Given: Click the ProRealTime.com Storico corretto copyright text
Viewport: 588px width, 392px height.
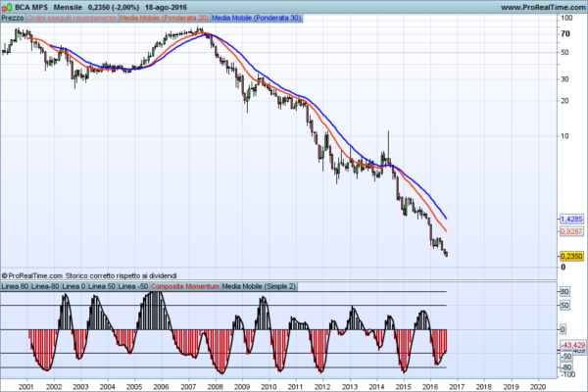Looking at the screenshot, I should (x=89, y=275).
